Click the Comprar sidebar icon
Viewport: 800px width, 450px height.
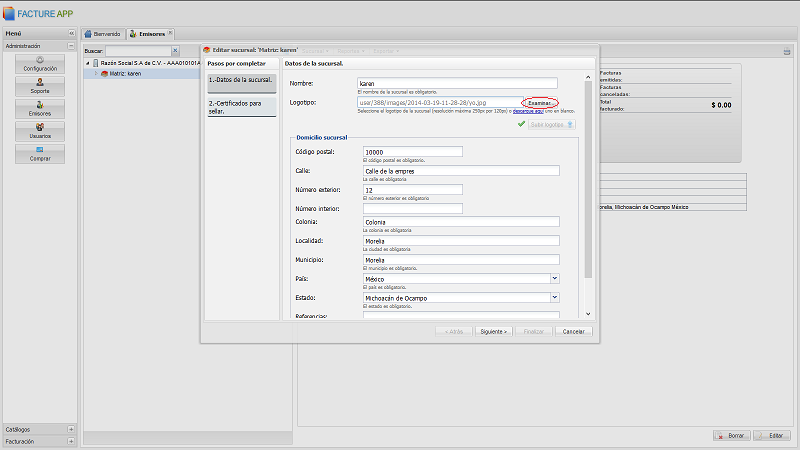[41, 154]
